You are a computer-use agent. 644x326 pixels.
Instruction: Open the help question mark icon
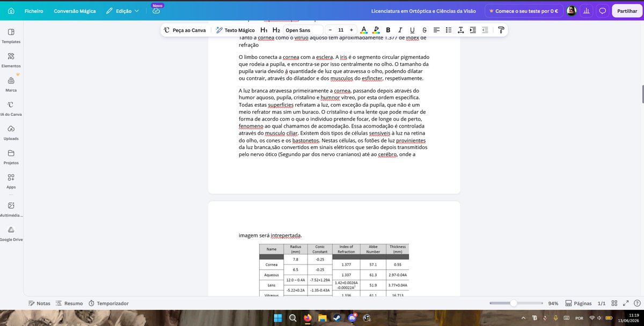tap(636, 303)
